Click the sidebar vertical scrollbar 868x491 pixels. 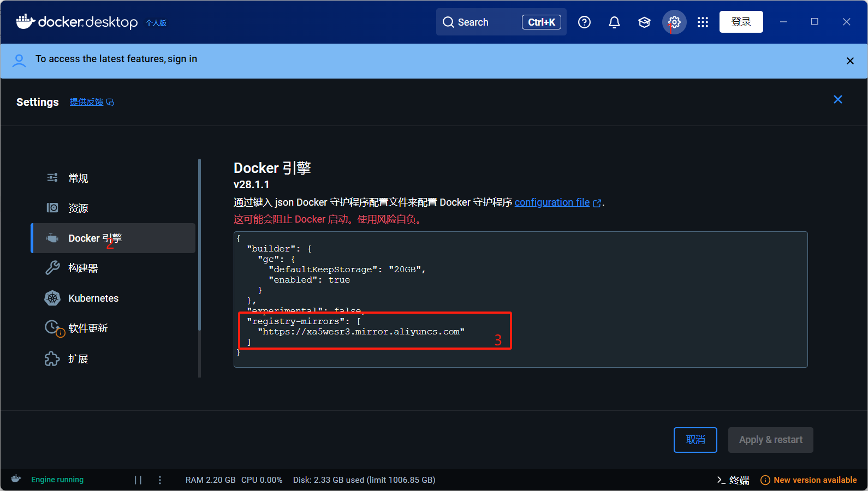[200, 245]
